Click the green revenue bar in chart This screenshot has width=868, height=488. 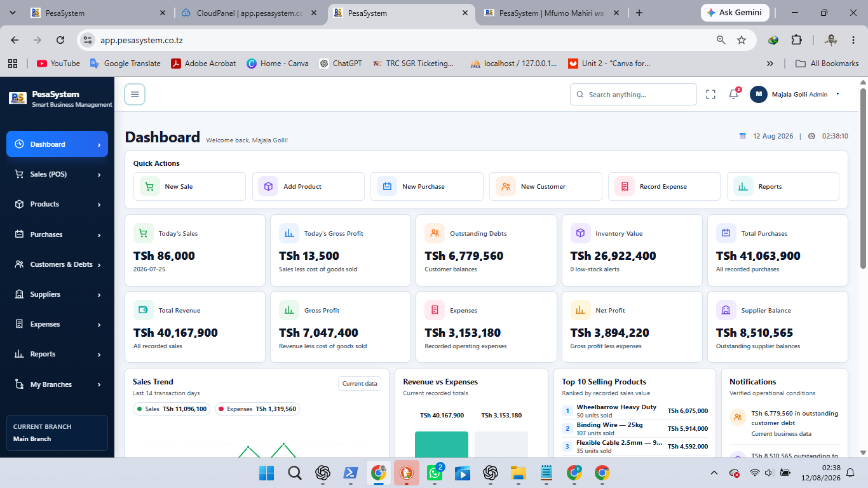(442, 444)
